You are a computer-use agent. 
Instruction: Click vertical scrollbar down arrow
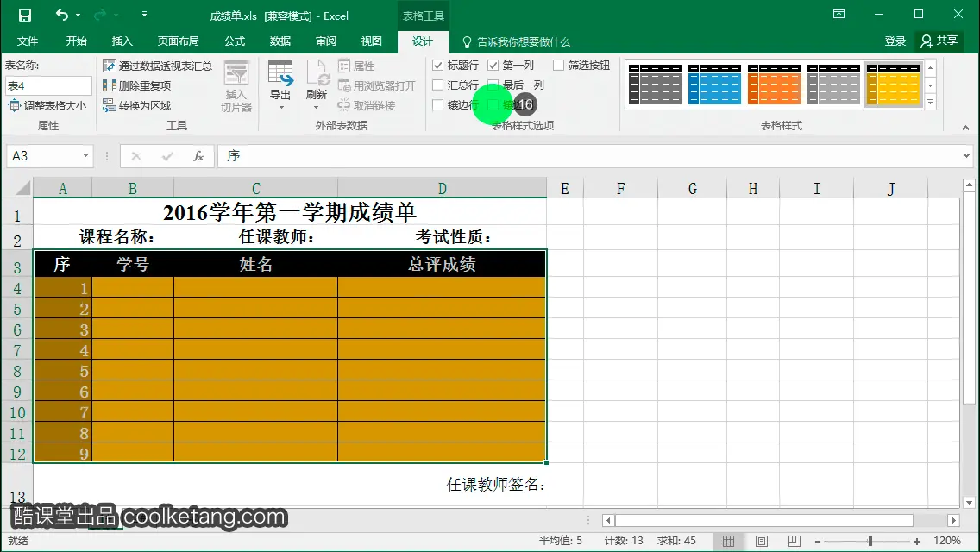[x=969, y=502]
